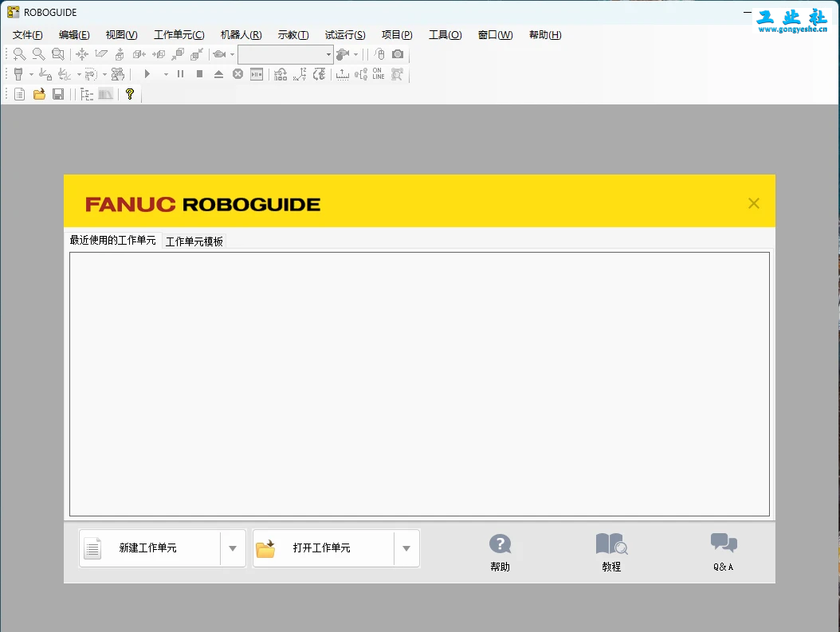Select the cube view with left arrow
The image size is (840, 632).
139,54
